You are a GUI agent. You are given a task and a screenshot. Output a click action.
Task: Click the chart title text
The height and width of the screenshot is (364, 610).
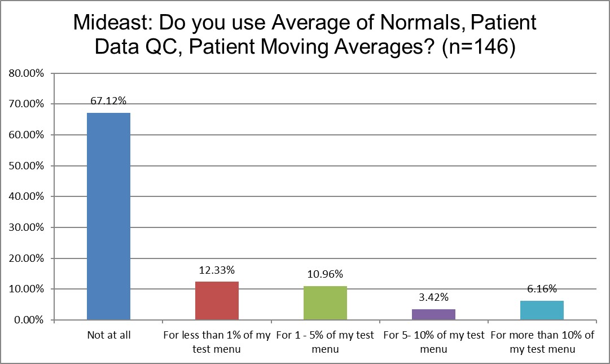pyautogui.click(x=305, y=35)
